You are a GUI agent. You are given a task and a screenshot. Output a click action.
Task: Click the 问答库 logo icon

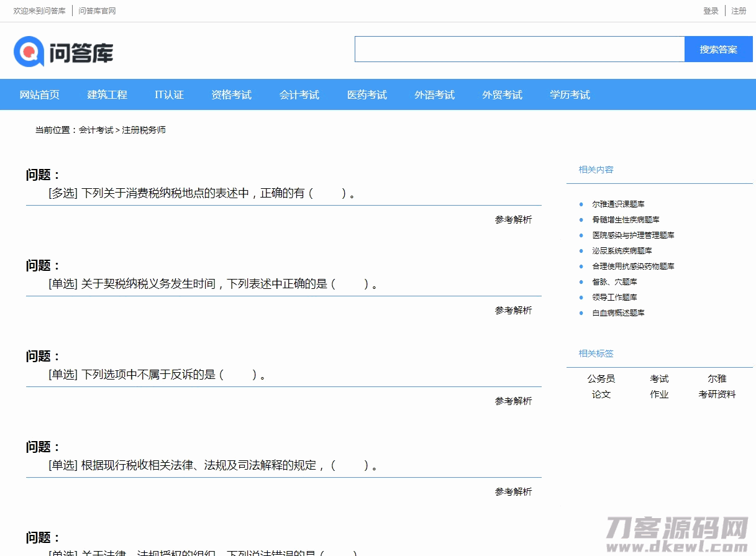pos(29,52)
